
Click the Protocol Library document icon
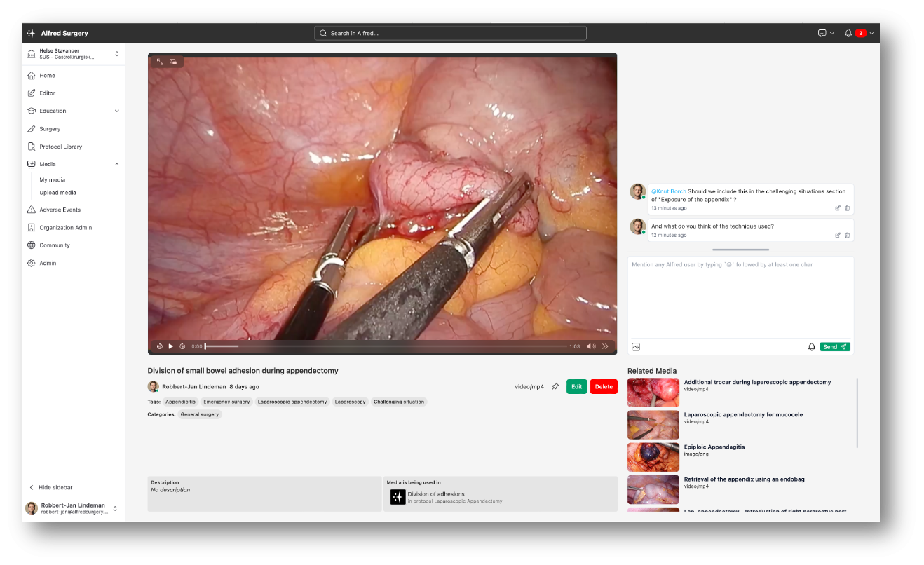[x=31, y=147]
